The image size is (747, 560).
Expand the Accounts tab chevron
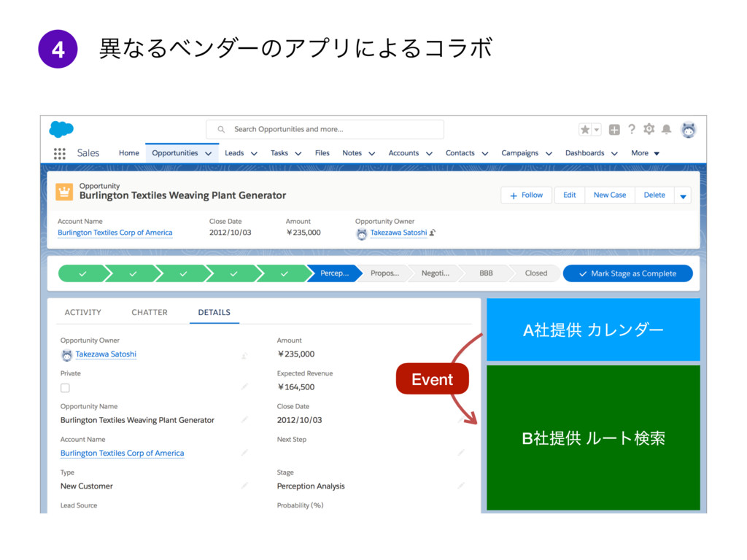click(429, 153)
